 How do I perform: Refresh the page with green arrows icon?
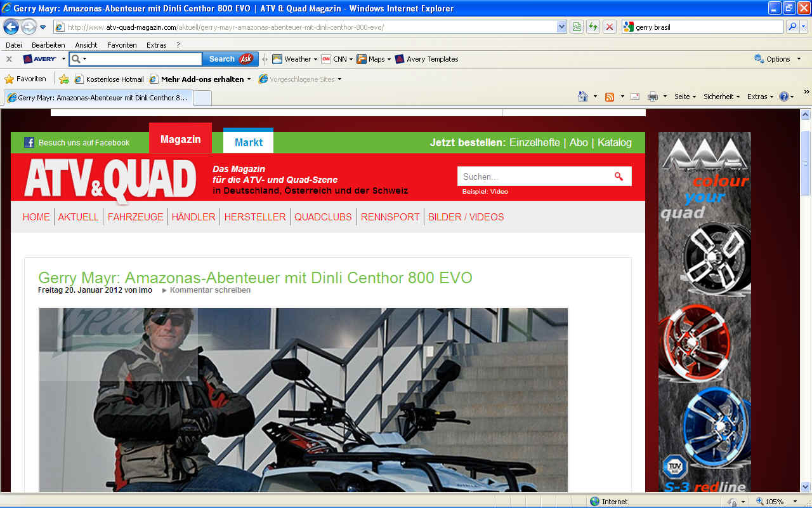click(593, 27)
